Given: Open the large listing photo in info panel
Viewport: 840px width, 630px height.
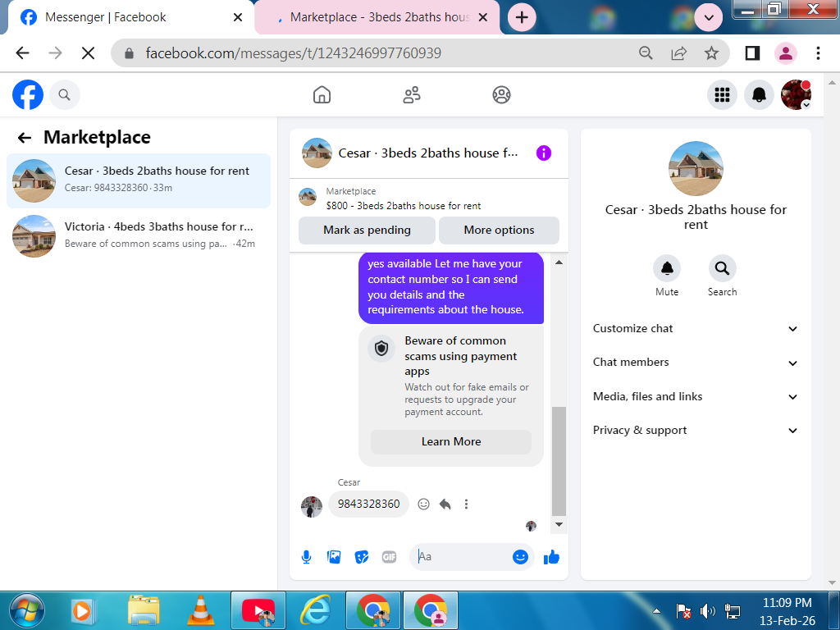Looking at the screenshot, I should tap(696, 168).
